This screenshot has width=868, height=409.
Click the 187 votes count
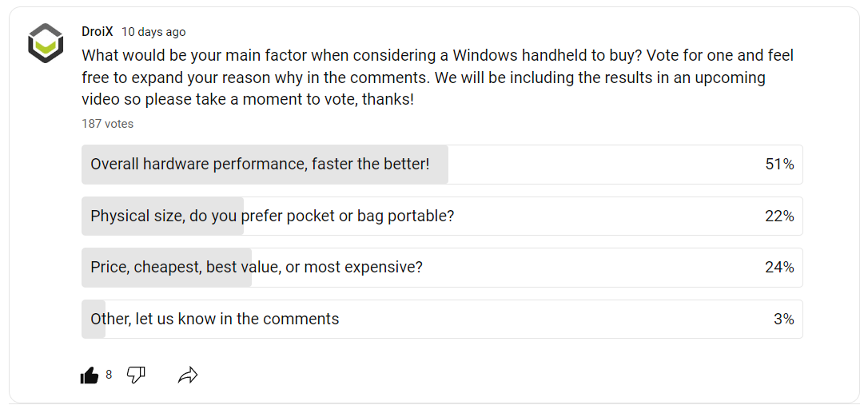(107, 124)
